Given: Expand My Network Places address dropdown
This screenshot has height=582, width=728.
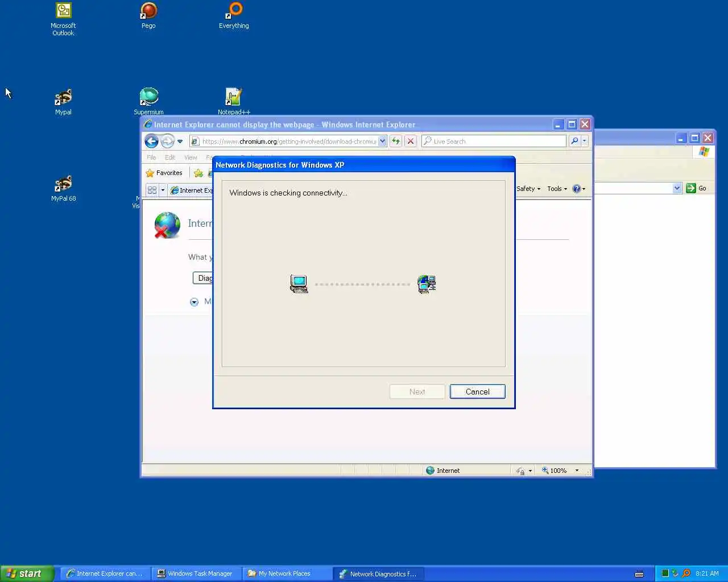Looking at the screenshot, I should tap(677, 188).
